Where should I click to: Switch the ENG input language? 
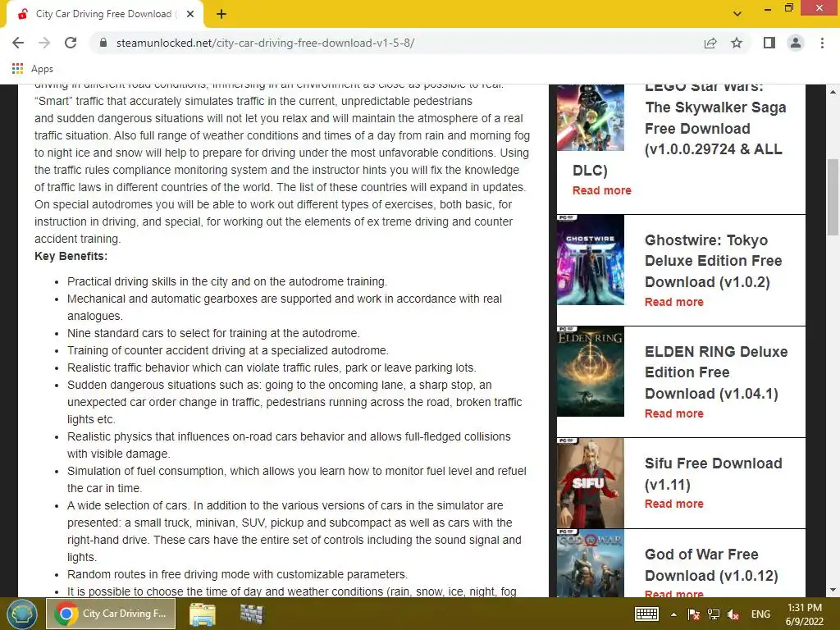[760, 614]
